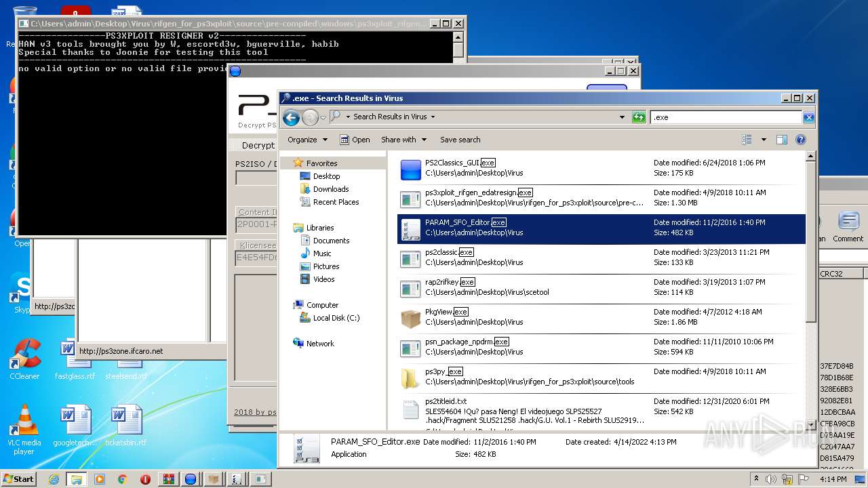Open ticketsbin.rtf desktop document
Viewport: 868px width, 488px height.
click(x=125, y=426)
